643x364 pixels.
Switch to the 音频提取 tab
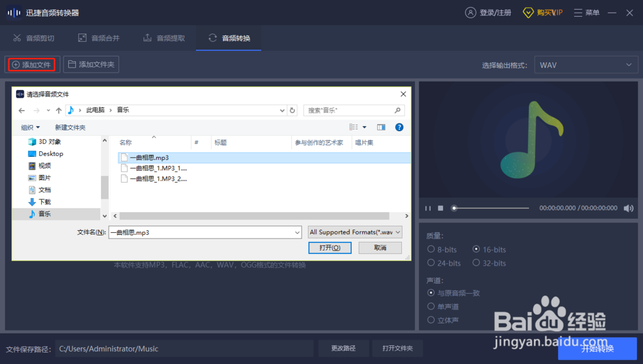(x=164, y=38)
